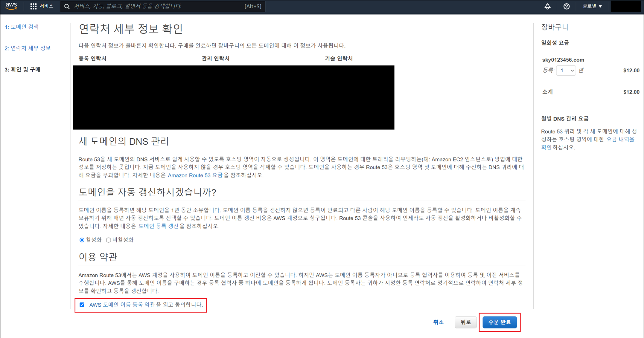
Task: Open the black account menu at top right
Action: (x=625, y=6)
